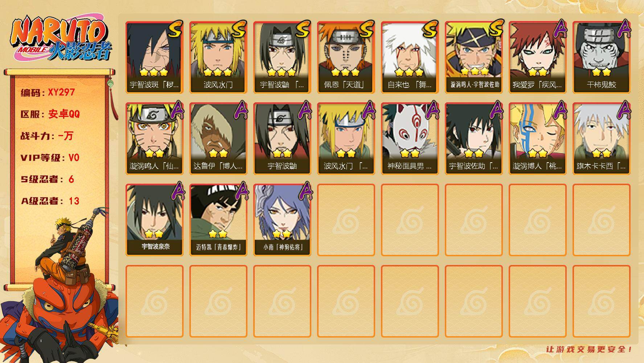Select the 波风水门 S-rank ninja card

point(218,57)
